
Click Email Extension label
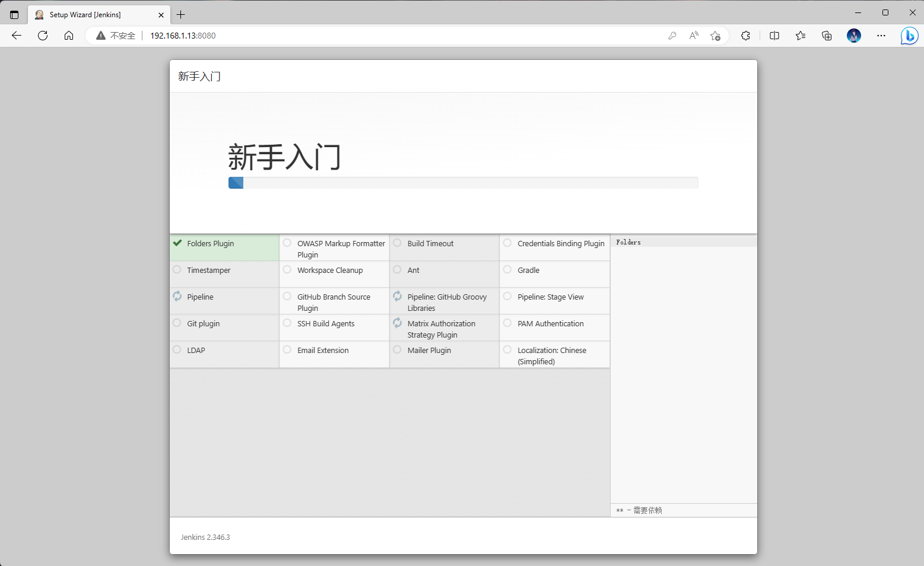[x=323, y=351]
